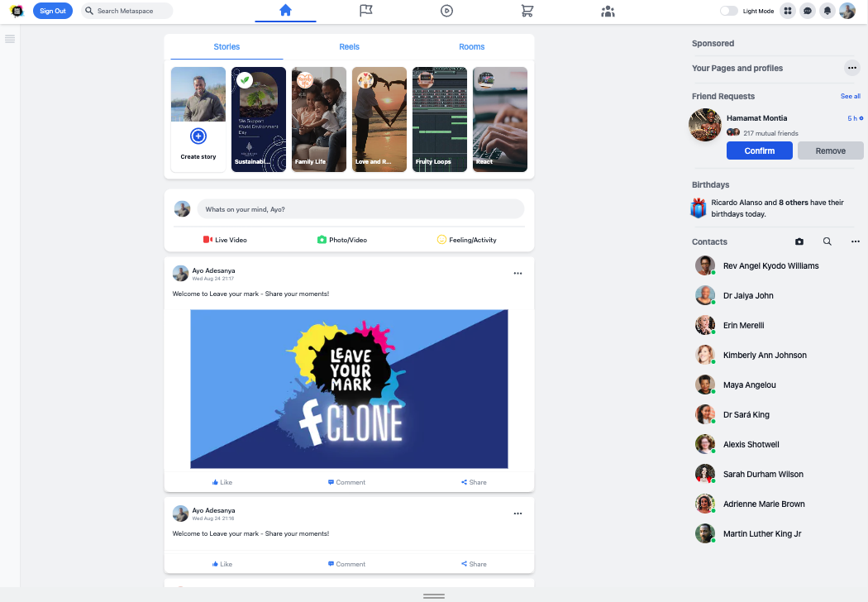Open the Groups people icon
868x602 pixels.
(608, 11)
